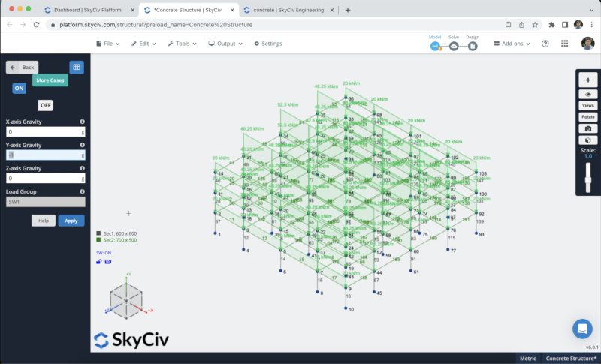
Task: Expand the Output dropdown
Action: (x=225, y=44)
